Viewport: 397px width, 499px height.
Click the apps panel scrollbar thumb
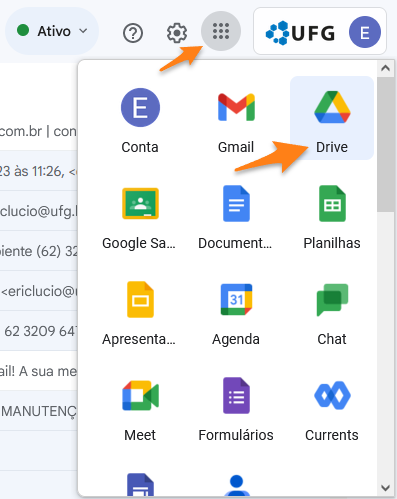(385, 144)
